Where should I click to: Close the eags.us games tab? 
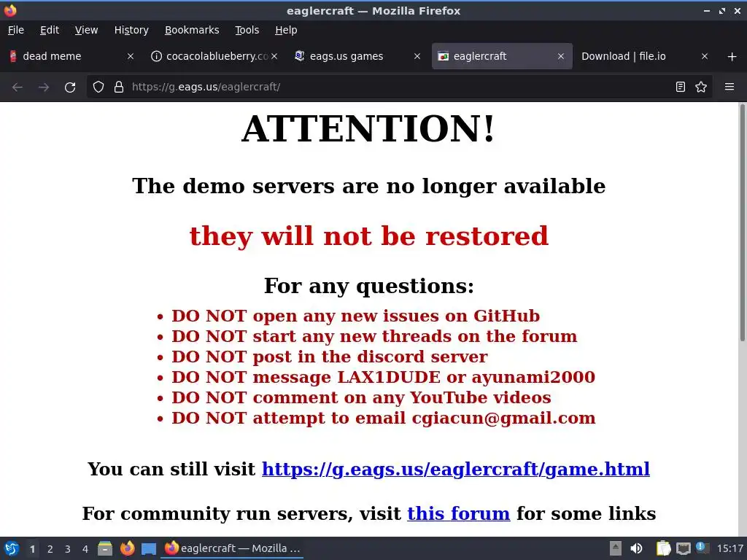(x=417, y=56)
